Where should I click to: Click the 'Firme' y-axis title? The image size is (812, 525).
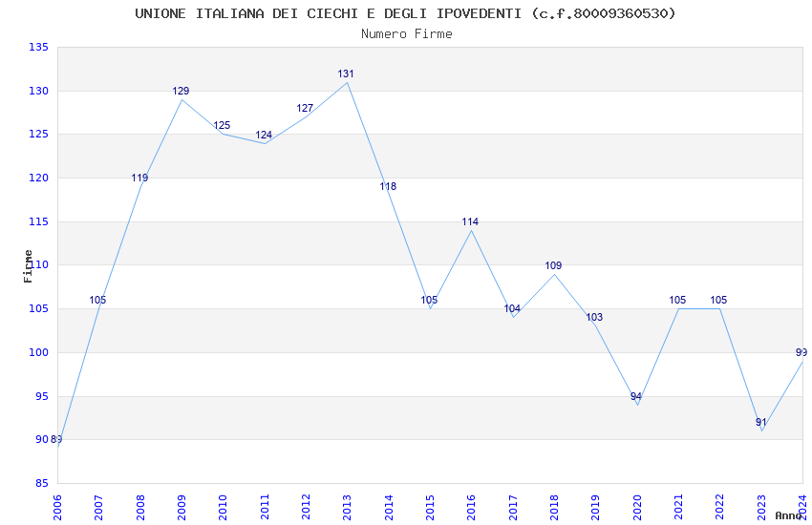(x=28, y=266)
